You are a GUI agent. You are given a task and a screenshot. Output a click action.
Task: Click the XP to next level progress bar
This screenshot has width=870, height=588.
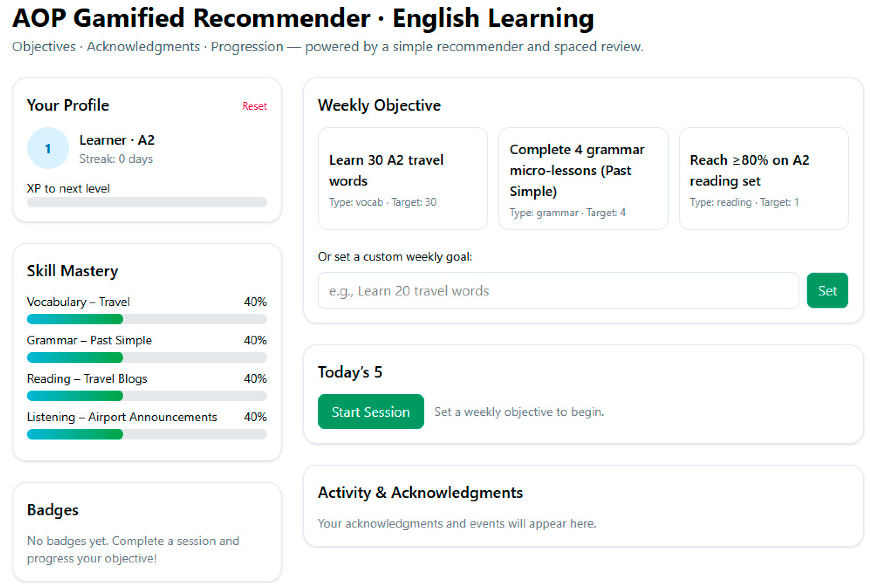pos(147,202)
